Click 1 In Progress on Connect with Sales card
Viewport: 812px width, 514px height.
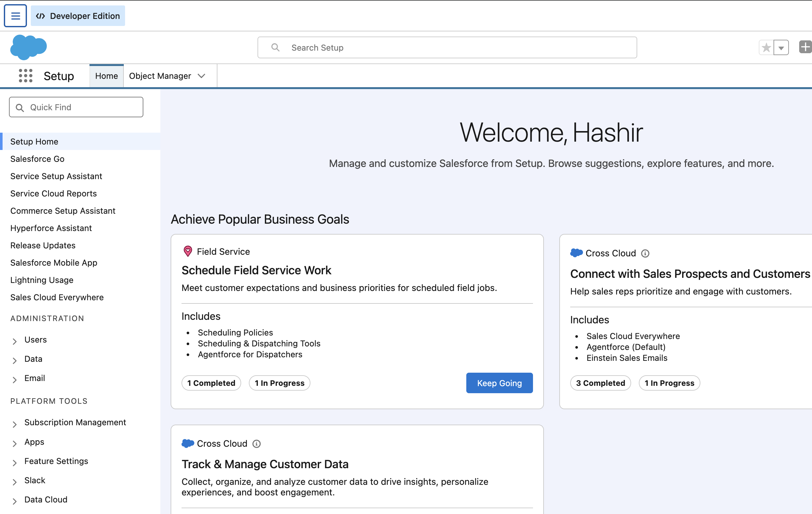(669, 383)
